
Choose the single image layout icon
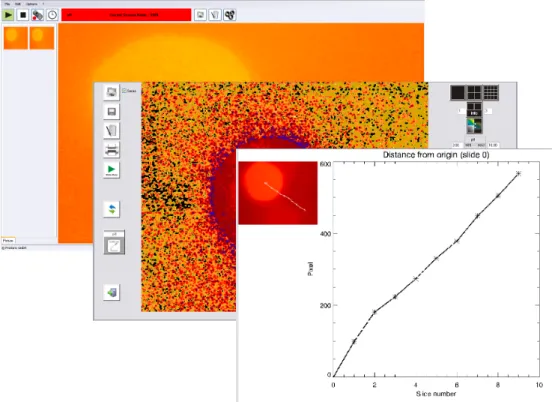tap(458, 93)
